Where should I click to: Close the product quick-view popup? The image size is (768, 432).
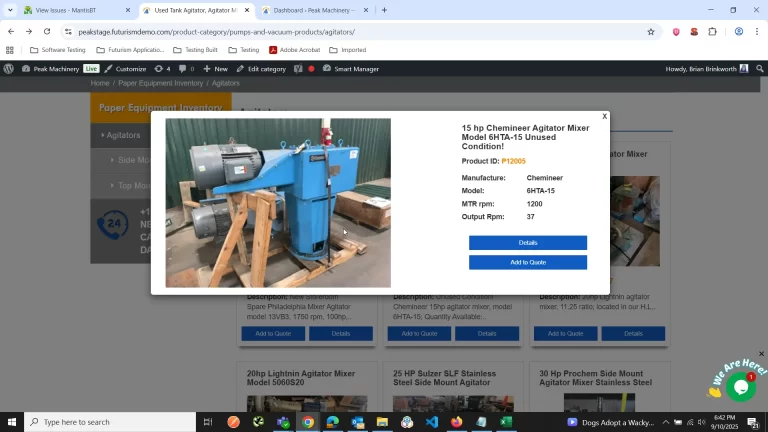tap(604, 117)
